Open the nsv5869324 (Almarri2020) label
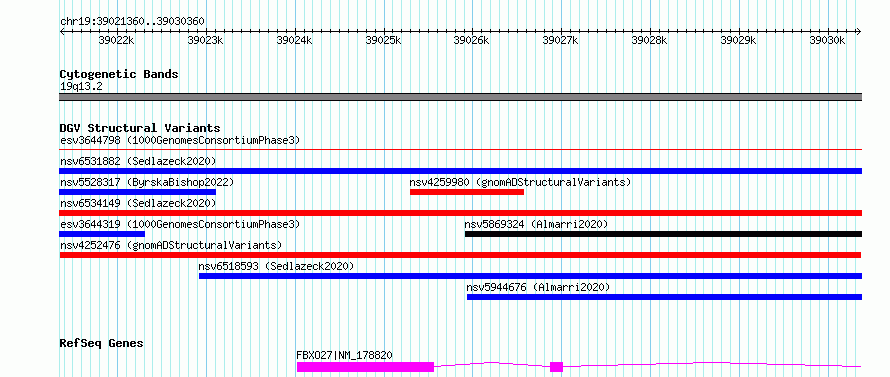This screenshot has height=377, width=890. click(x=536, y=224)
